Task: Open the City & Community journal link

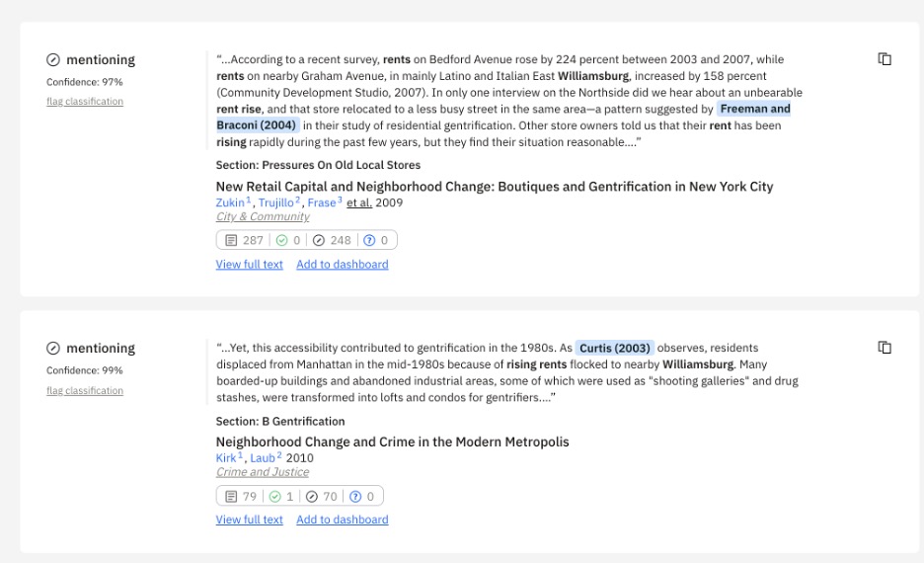Action: click(263, 216)
